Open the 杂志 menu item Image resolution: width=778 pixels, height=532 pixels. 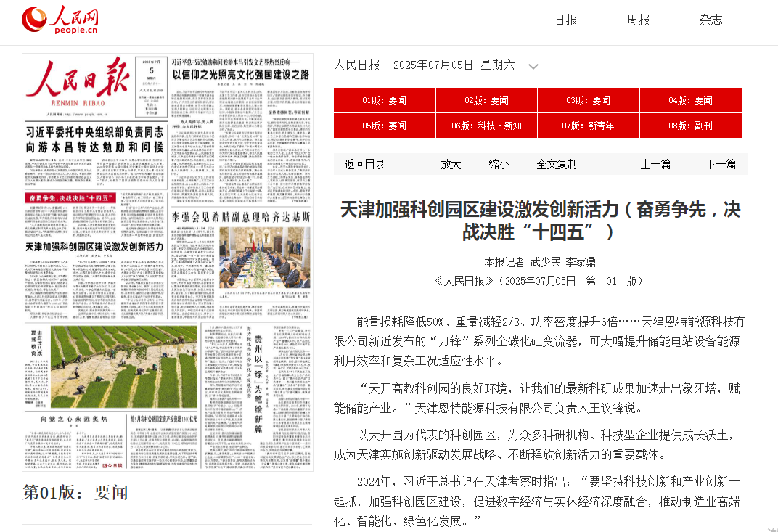(x=711, y=20)
